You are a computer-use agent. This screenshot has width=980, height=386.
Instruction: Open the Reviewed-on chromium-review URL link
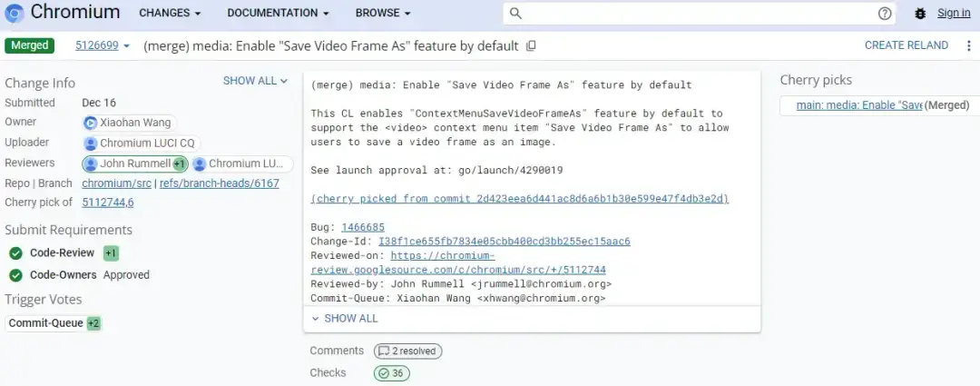[x=458, y=262]
